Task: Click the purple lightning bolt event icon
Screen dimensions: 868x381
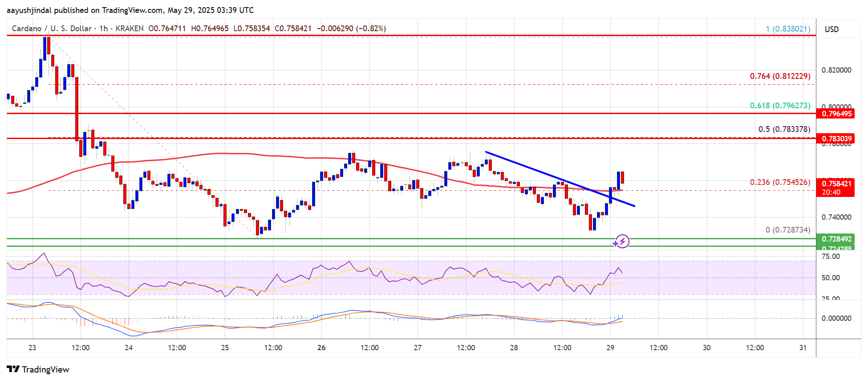Action: (622, 242)
